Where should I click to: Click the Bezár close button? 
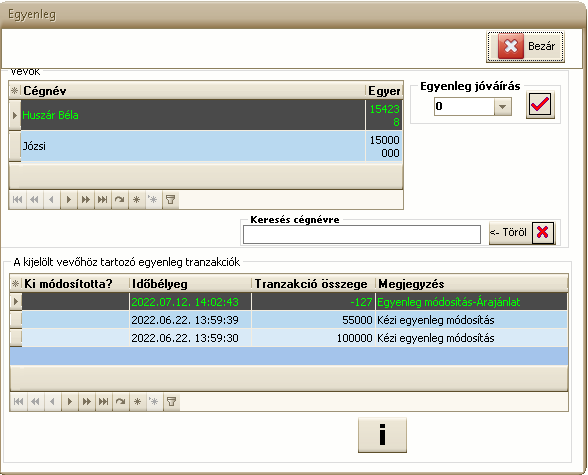(x=525, y=46)
